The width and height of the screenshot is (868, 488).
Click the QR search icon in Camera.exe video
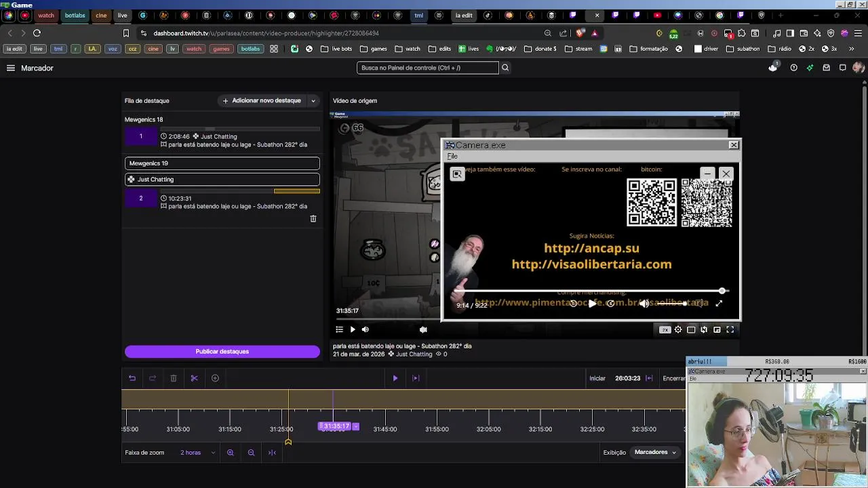click(x=457, y=174)
